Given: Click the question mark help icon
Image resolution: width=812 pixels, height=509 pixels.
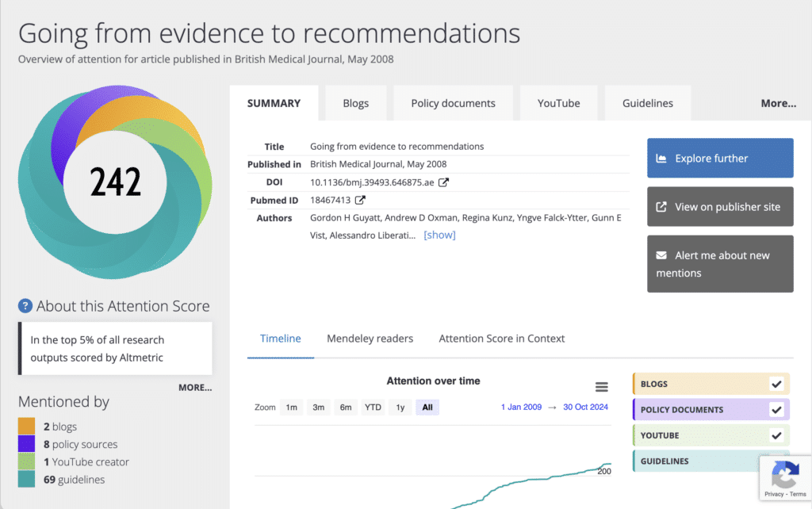Looking at the screenshot, I should pos(25,306).
